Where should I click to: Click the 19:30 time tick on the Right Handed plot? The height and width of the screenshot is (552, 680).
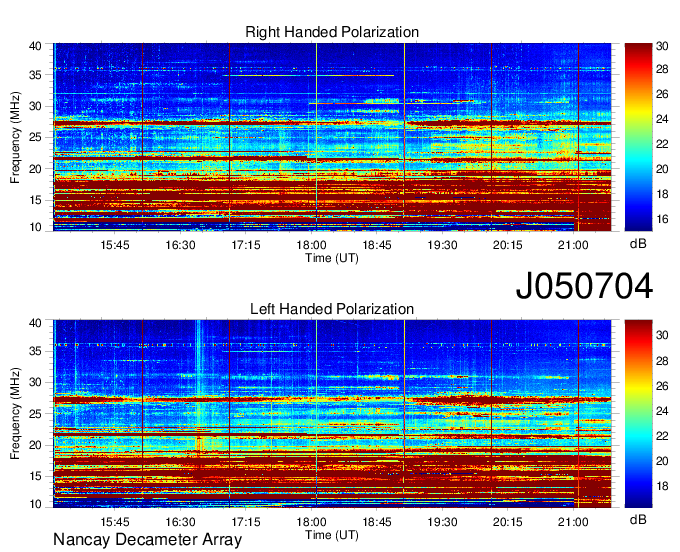(x=442, y=245)
